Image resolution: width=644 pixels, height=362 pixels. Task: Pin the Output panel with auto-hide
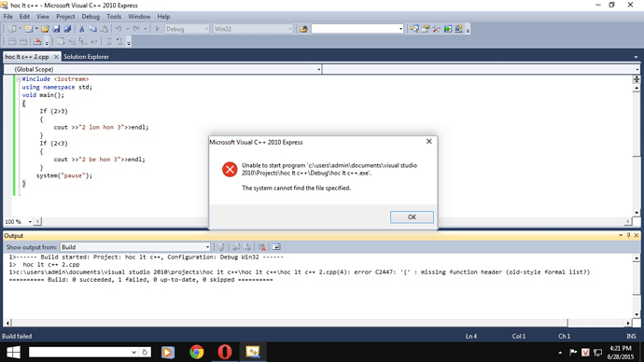click(628, 235)
